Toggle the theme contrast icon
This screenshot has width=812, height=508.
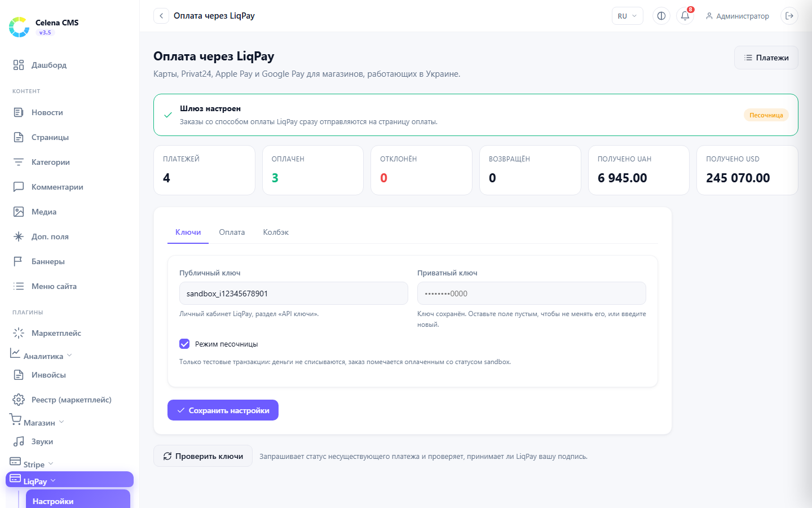click(x=661, y=16)
